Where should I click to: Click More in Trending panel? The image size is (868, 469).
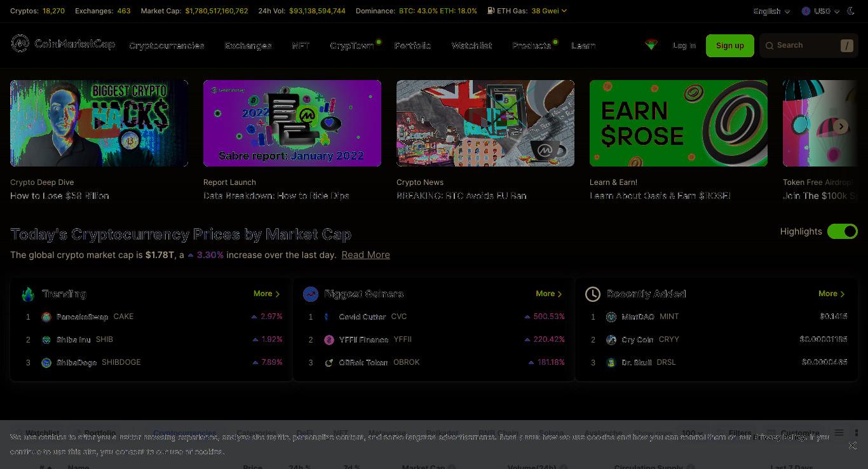[266, 294]
